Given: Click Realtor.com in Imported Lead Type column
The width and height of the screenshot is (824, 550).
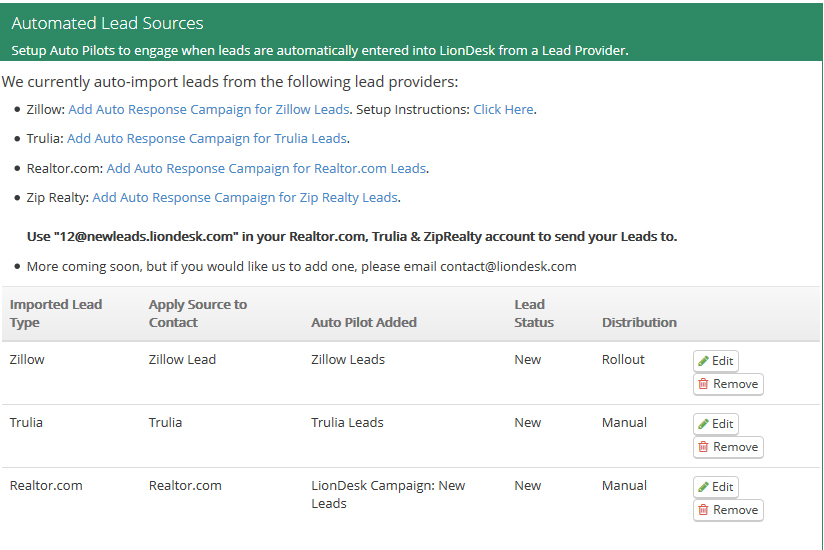Looking at the screenshot, I should pos(46,485).
